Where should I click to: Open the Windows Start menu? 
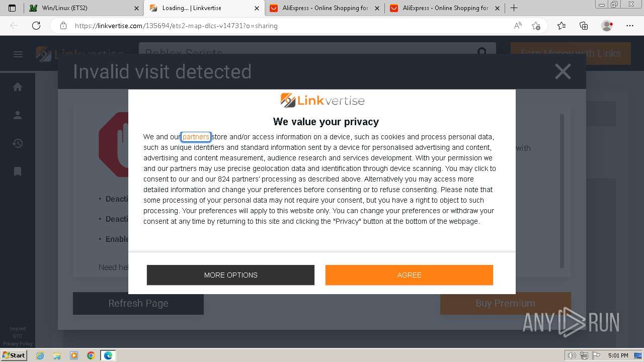point(14,355)
